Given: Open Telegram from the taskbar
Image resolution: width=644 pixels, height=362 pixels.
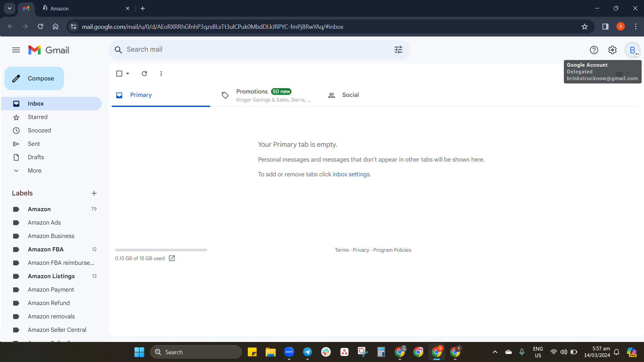Looking at the screenshot, I should coord(308,352).
